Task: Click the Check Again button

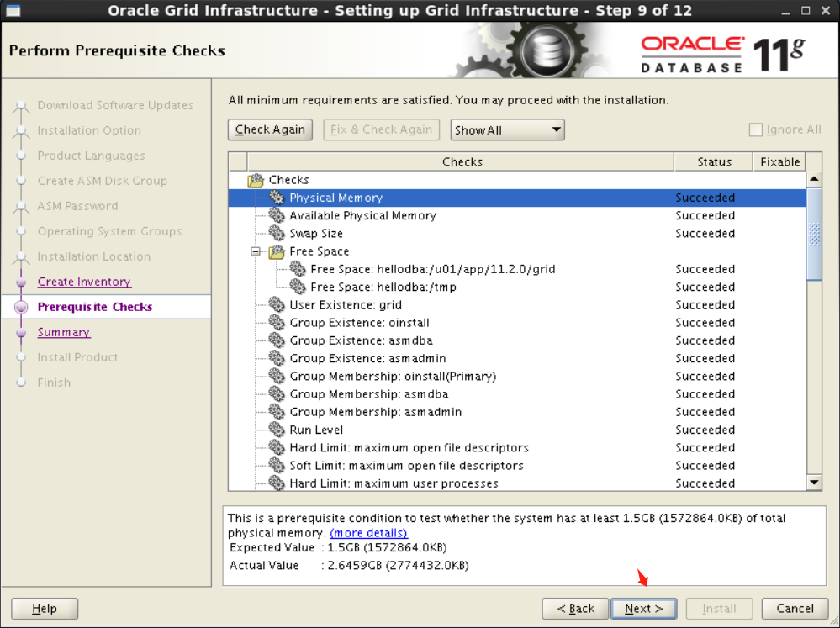Action: [270, 129]
